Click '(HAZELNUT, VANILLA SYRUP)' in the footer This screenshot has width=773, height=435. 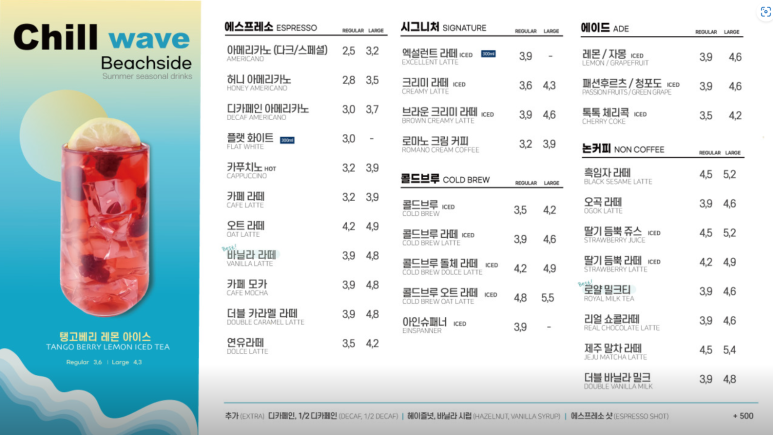tap(517, 416)
